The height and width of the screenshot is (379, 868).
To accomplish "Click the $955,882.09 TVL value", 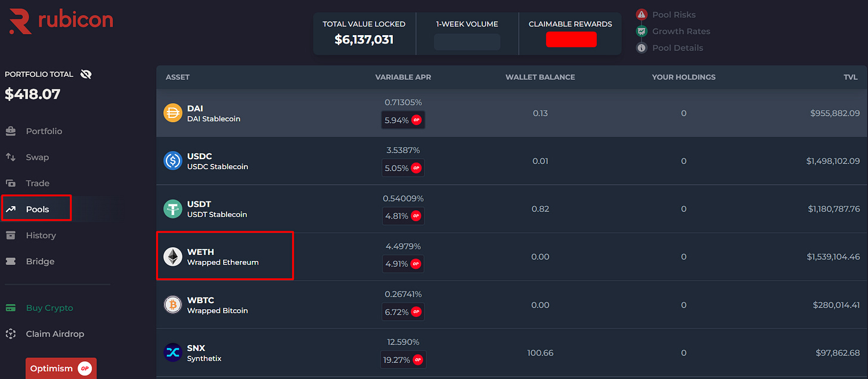I will (835, 113).
